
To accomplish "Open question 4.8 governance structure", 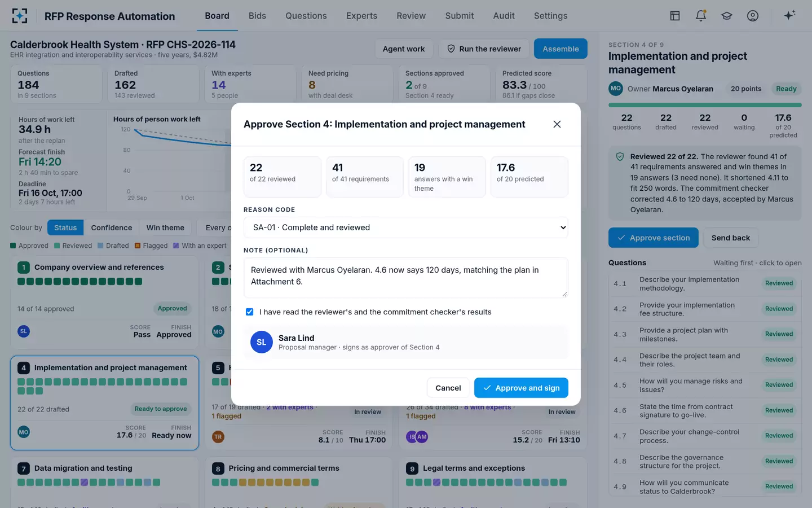I will [x=705, y=461].
